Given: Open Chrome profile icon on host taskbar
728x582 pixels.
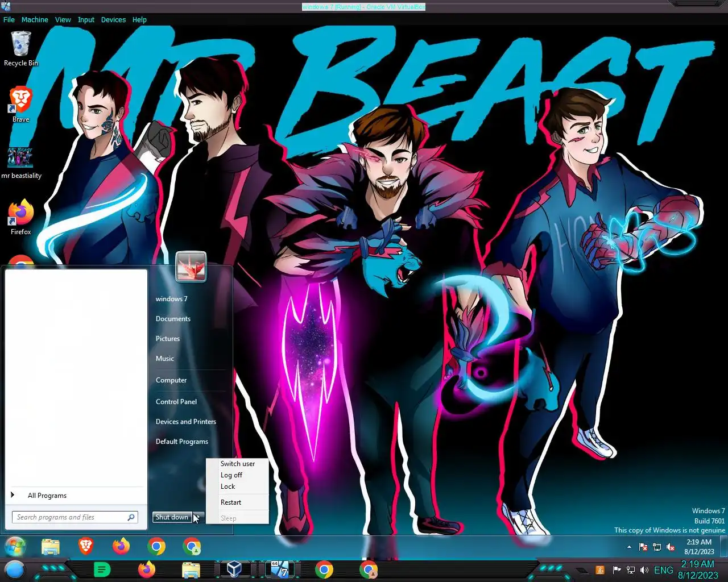Looking at the screenshot, I should pos(369,569).
